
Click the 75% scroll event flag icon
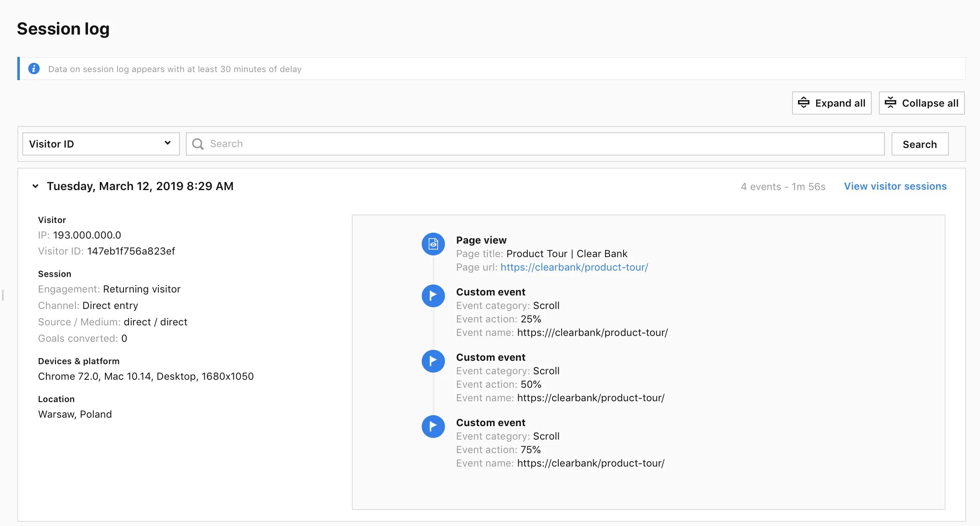click(433, 427)
